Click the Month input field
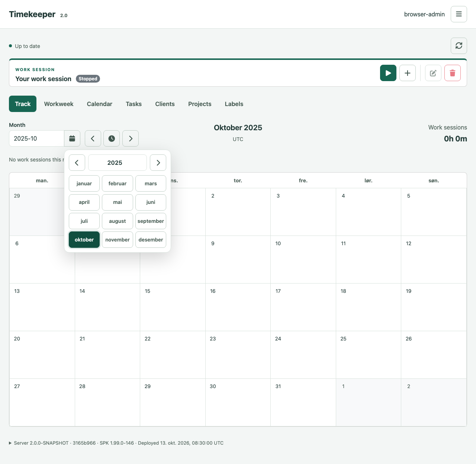The width and height of the screenshot is (476, 464). click(x=36, y=138)
